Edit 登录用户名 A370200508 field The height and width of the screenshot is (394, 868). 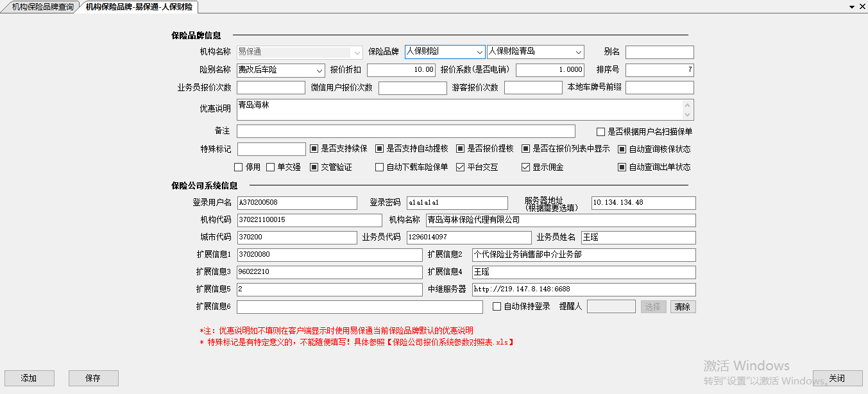click(297, 203)
